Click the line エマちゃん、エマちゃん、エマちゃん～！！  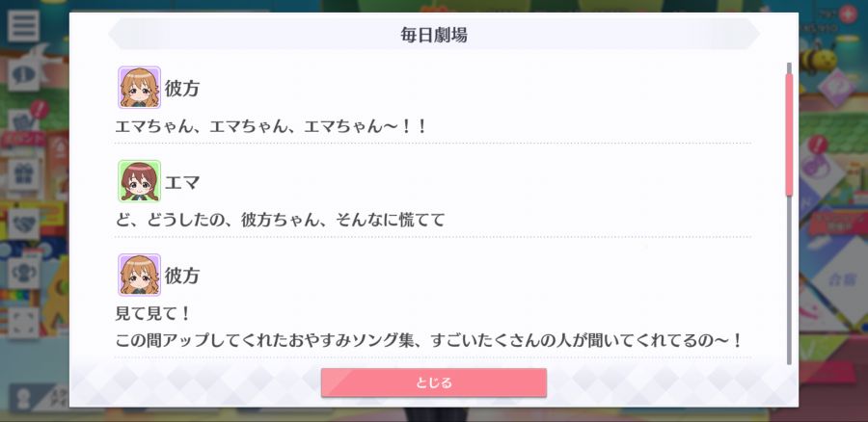pos(271,126)
